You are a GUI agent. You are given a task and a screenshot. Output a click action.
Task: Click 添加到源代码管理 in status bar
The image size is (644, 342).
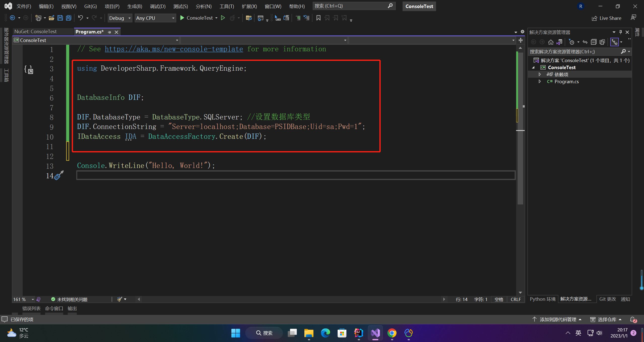pos(557,319)
